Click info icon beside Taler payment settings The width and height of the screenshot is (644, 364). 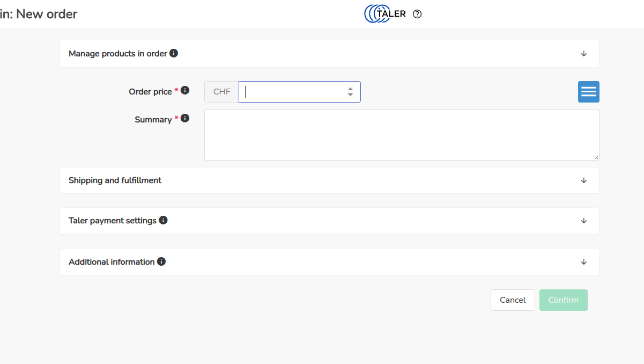164,220
